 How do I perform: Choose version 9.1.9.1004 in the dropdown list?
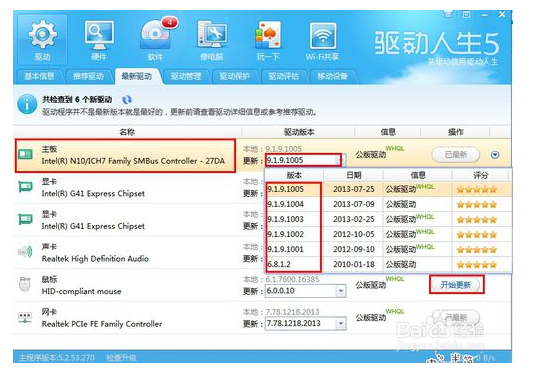tap(285, 204)
